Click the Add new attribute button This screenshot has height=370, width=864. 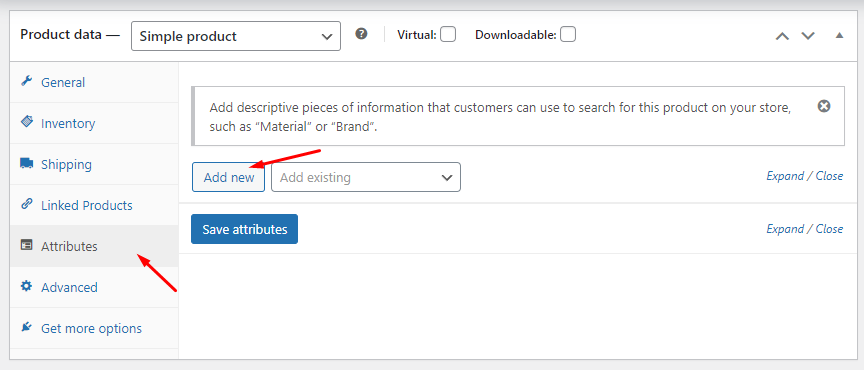pos(229,177)
